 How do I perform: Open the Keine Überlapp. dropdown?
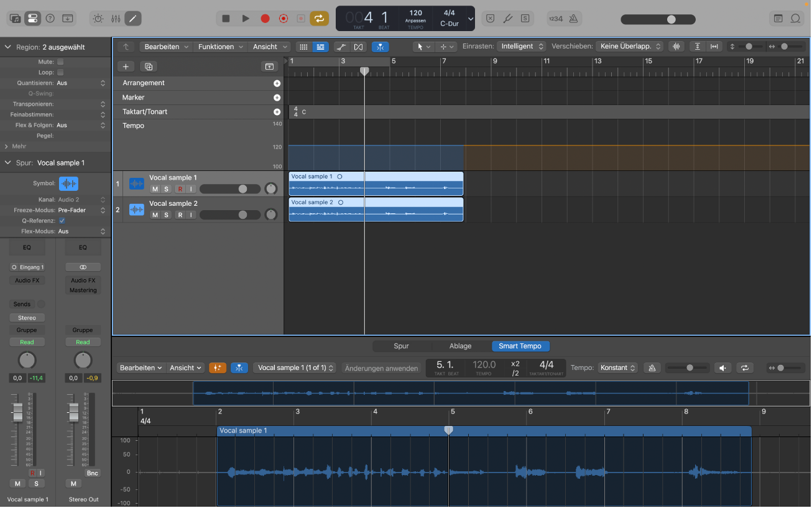[x=628, y=45]
